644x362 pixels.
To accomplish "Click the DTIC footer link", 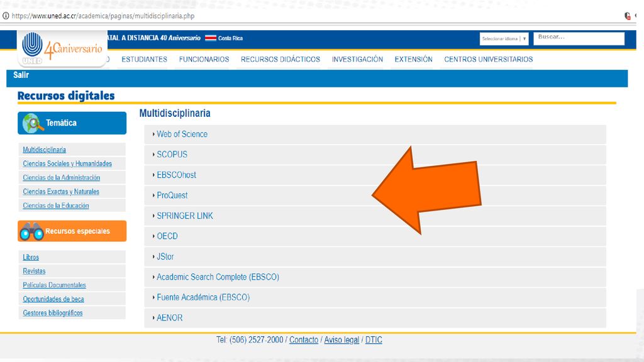I will (374, 340).
